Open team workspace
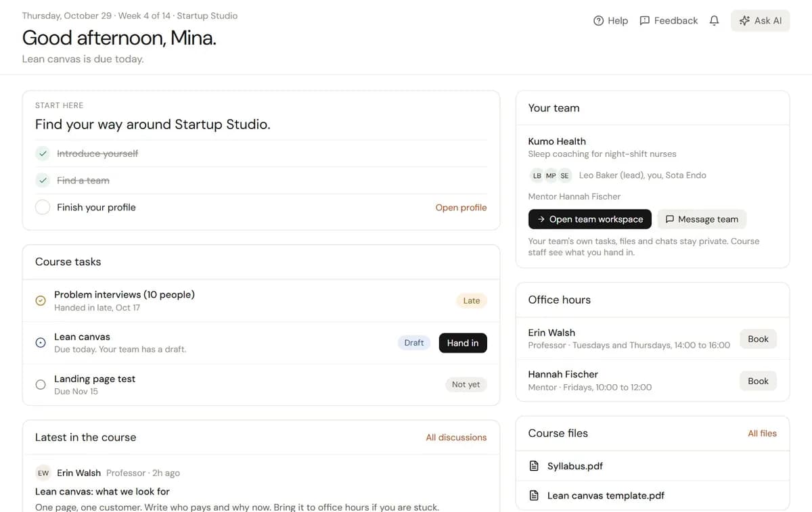Image resolution: width=812 pixels, height=512 pixels. 590,219
